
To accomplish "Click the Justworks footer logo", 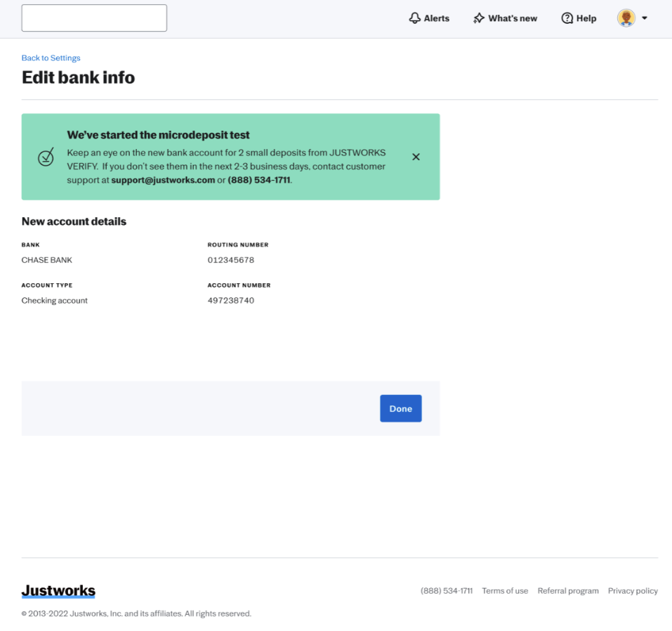I will pyautogui.click(x=58, y=591).
